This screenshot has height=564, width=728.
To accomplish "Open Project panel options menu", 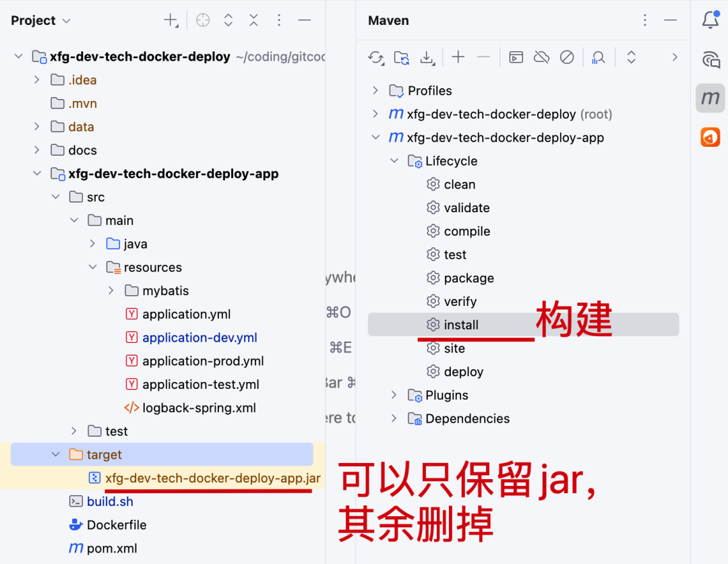I will pyautogui.click(x=279, y=20).
